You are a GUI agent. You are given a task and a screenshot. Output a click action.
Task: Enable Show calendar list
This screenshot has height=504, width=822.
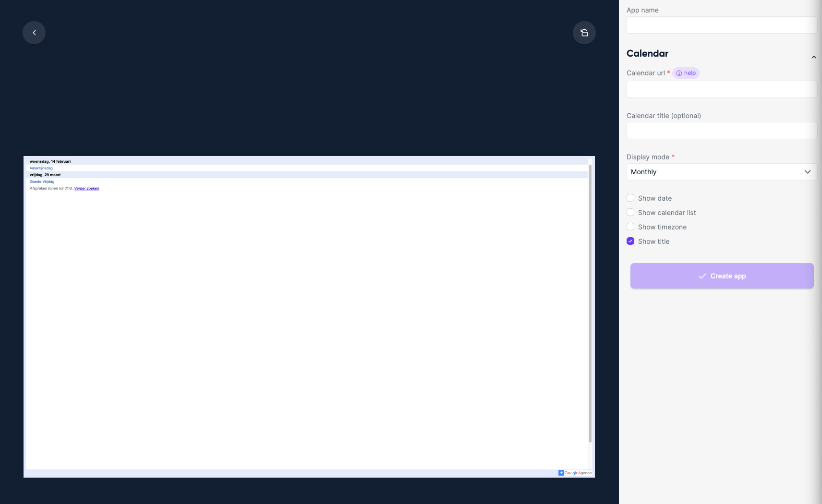tap(630, 212)
